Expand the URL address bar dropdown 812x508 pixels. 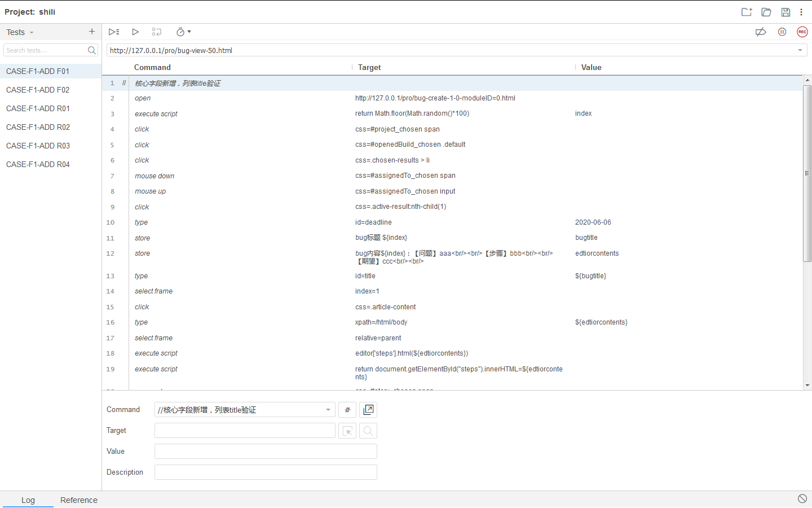coord(800,50)
